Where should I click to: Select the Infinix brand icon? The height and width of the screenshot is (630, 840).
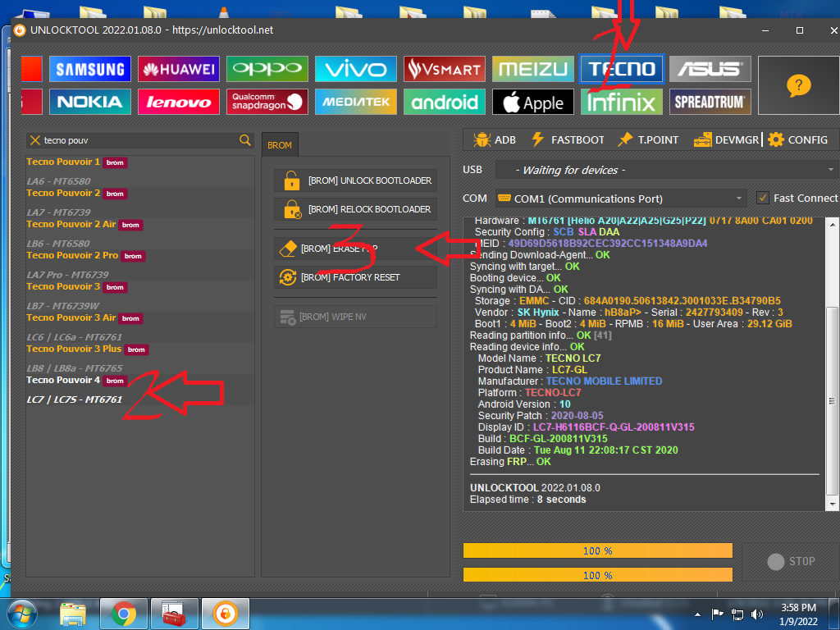pyautogui.click(x=622, y=102)
